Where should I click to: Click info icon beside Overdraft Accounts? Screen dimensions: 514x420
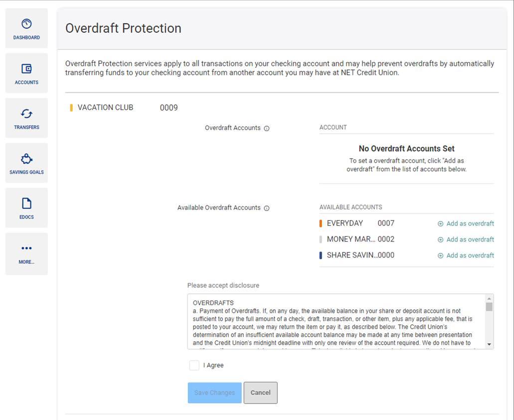pyautogui.click(x=266, y=128)
